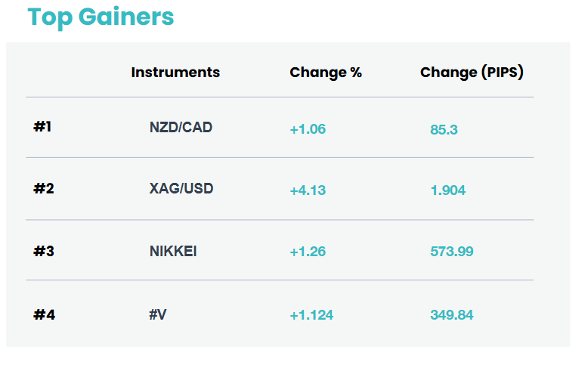Image resolution: width=588 pixels, height=365 pixels.
Task: Click the #3 rank label
Action: [44, 251]
